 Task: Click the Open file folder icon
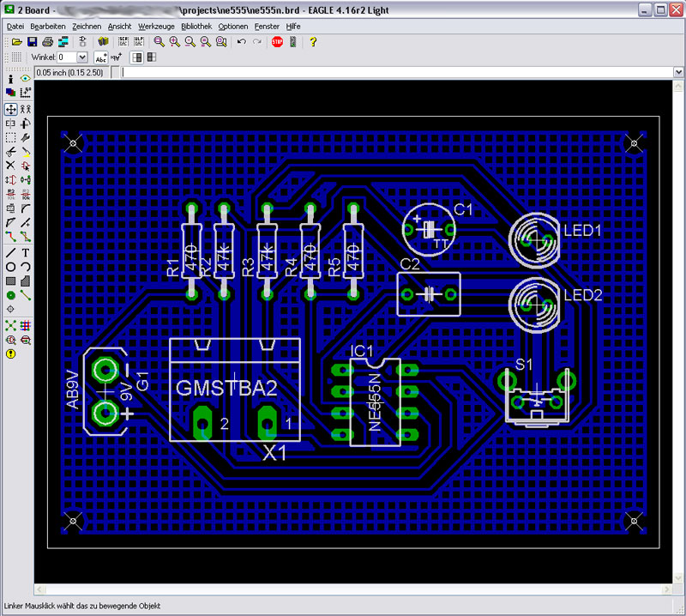tap(17, 42)
